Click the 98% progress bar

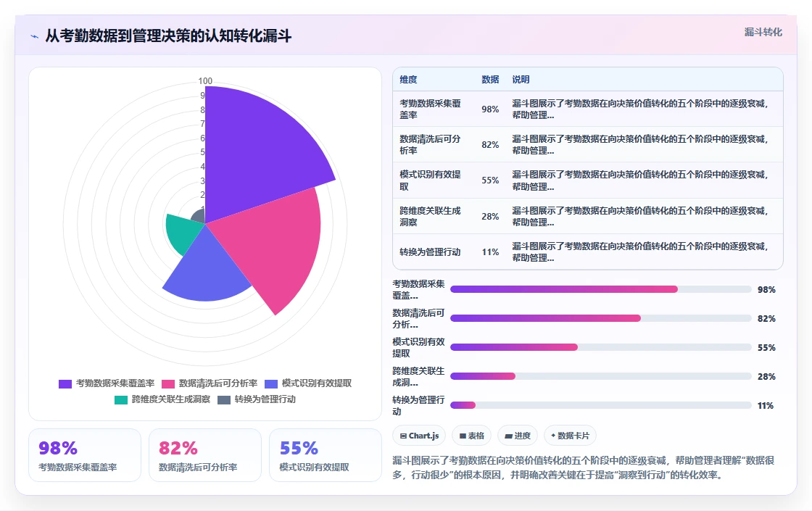coord(601,289)
